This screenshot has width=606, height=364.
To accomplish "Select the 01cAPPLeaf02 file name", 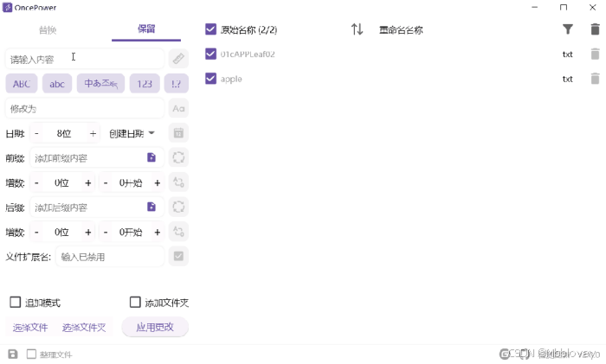I will tap(248, 54).
